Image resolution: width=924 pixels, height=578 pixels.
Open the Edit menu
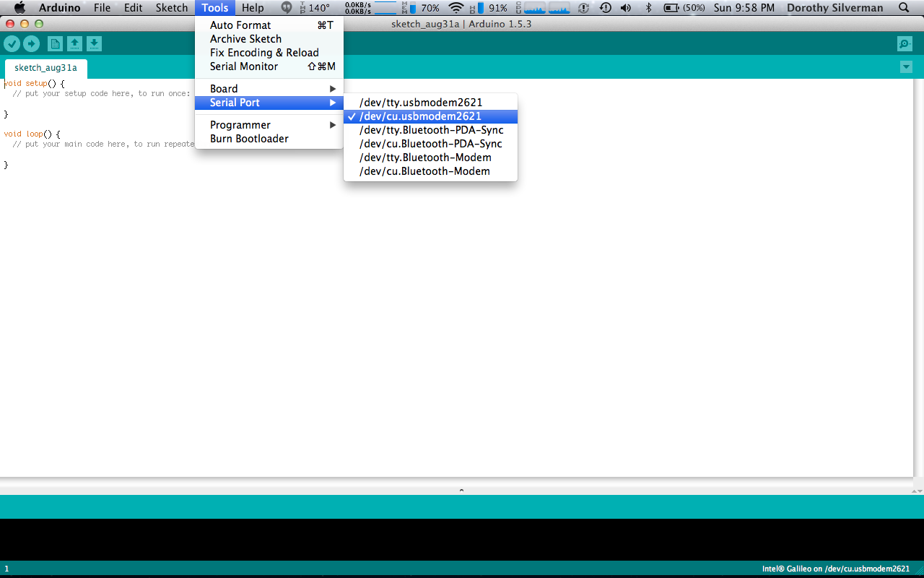pyautogui.click(x=133, y=8)
